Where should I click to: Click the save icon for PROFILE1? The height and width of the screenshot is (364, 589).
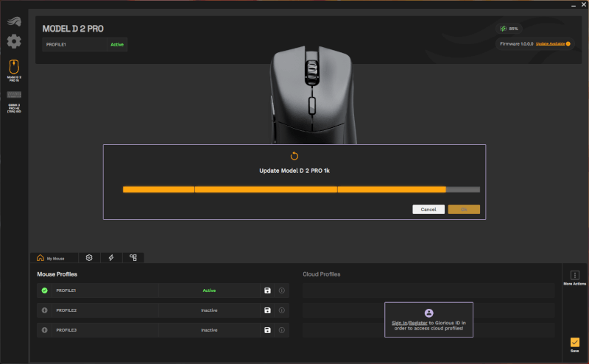267,290
